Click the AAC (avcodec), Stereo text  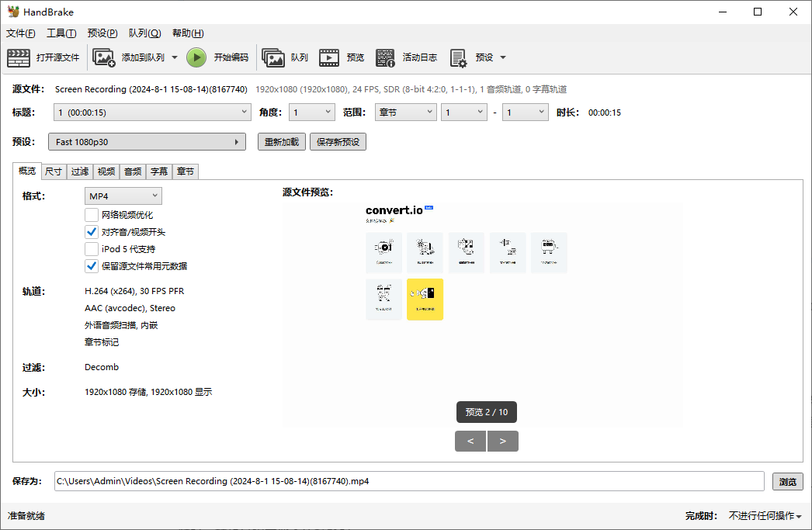[x=130, y=308]
